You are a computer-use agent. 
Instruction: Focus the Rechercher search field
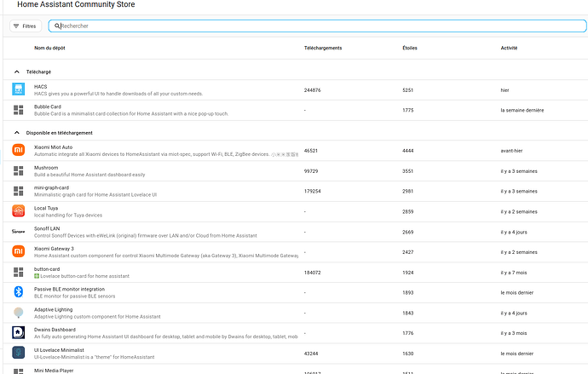tap(317, 26)
